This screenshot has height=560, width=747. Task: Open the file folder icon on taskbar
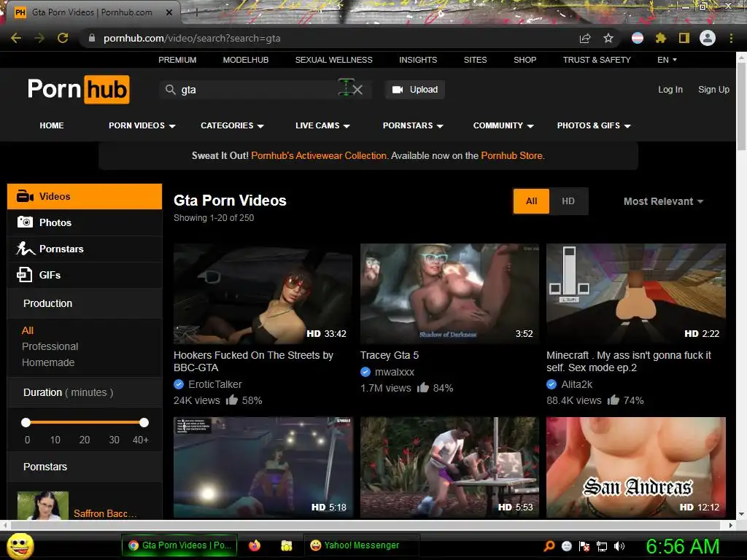(286, 545)
